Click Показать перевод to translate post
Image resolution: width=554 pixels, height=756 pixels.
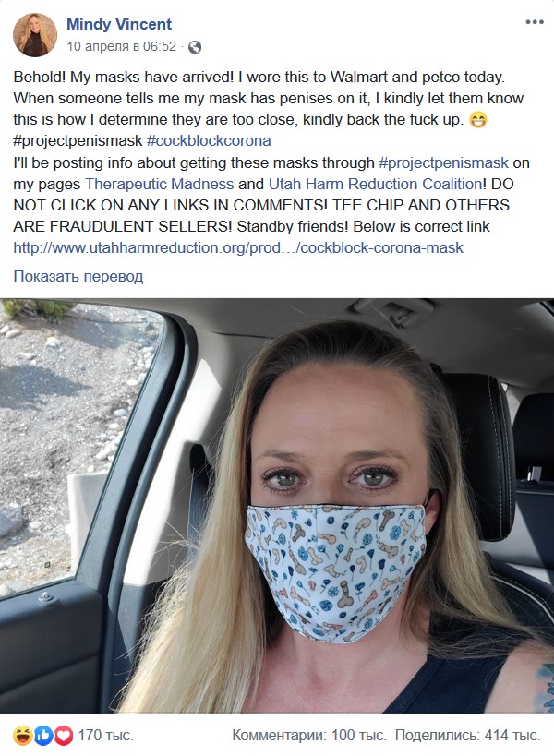pyautogui.click(x=78, y=276)
